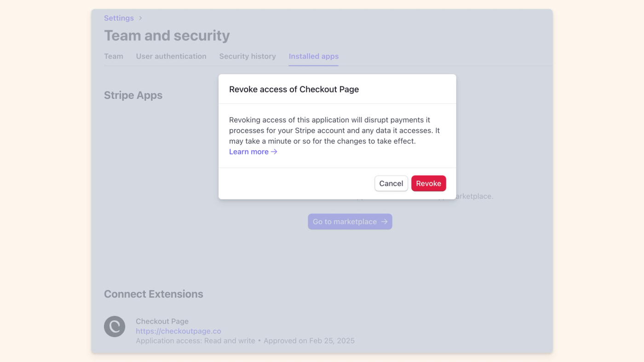Open the User authentication tab

(171, 56)
